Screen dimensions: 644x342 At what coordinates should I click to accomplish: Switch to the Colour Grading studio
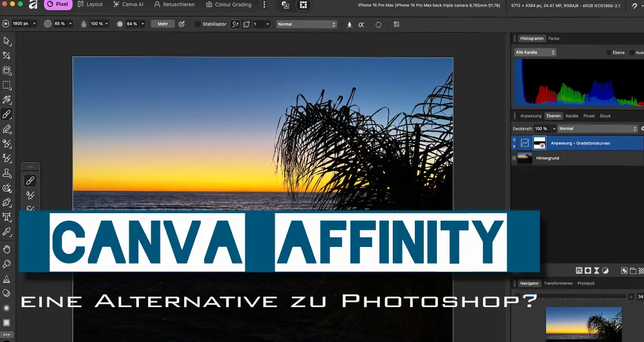(229, 5)
